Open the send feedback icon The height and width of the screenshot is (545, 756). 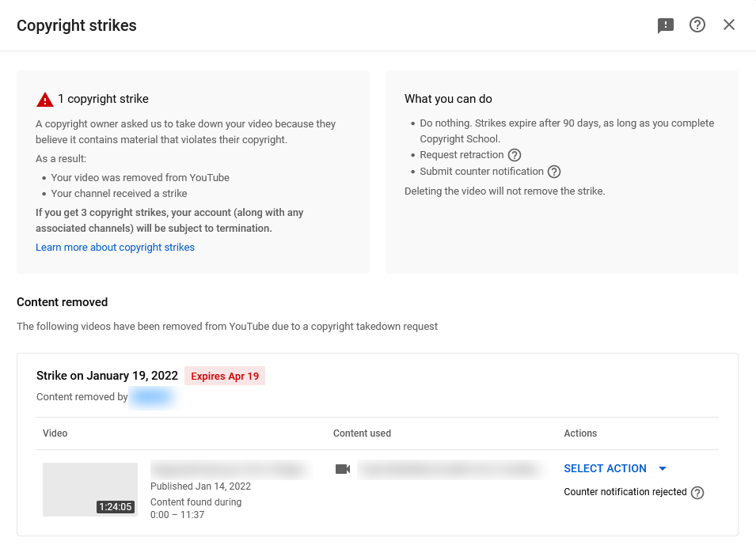(x=666, y=25)
